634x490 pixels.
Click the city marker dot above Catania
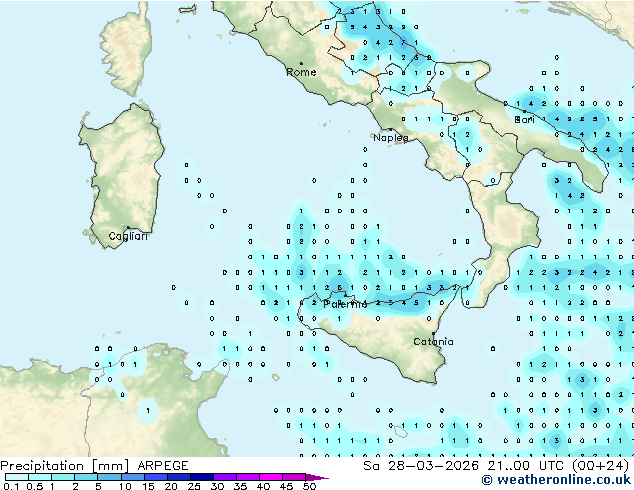[x=433, y=334]
